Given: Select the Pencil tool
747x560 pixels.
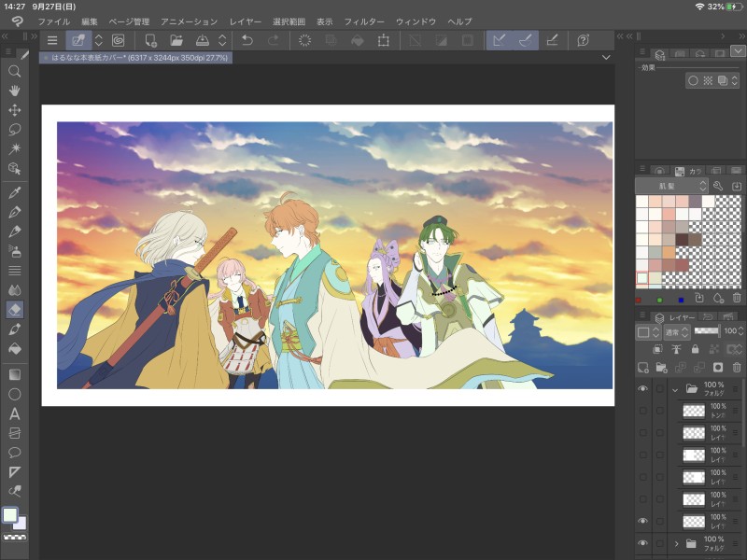Looking at the screenshot, I should coord(14,231).
